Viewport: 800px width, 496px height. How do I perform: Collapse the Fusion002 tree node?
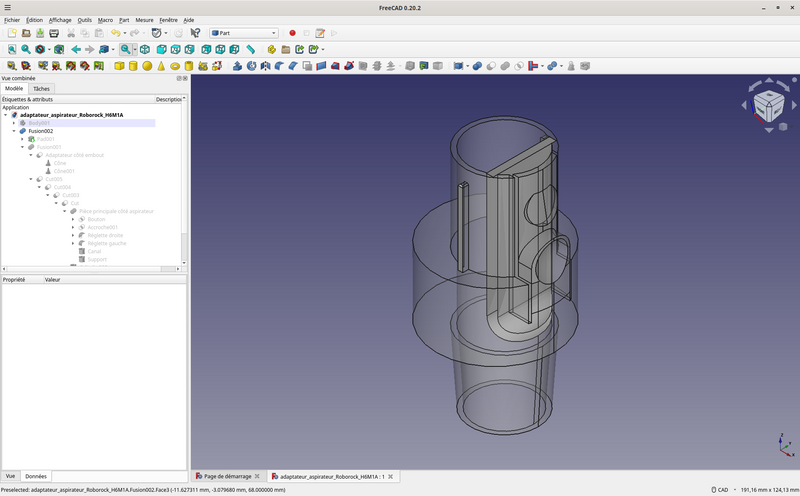coord(14,131)
